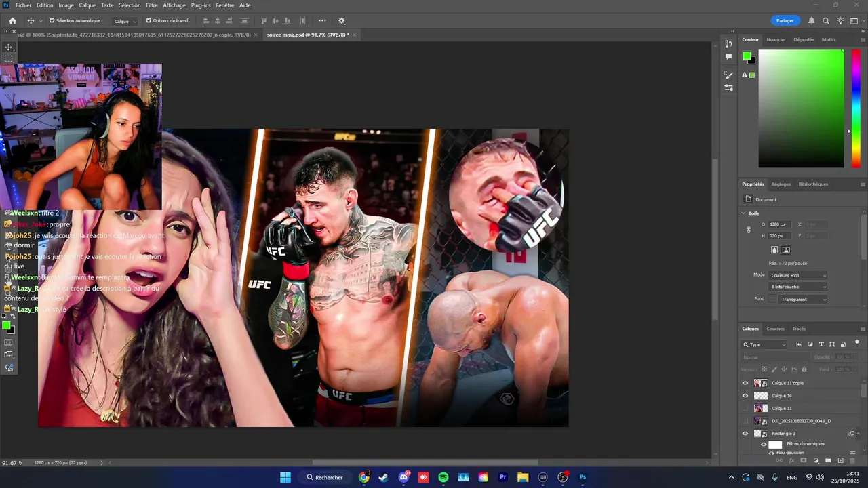Hide the Rectangle 3 layer
Image resolution: width=868 pixels, height=488 pixels.
click(745, 434)
